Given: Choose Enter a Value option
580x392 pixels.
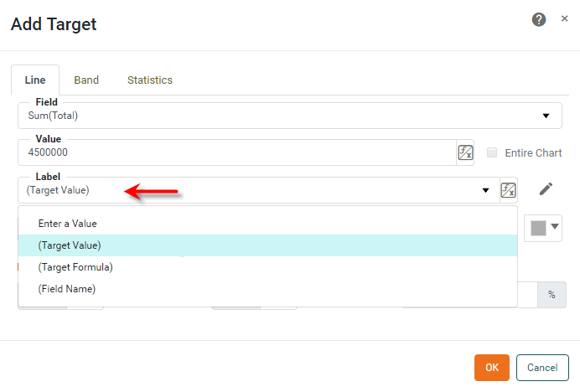Looking at the screenshot, I should pyautogui.click(x=68, y=224).
